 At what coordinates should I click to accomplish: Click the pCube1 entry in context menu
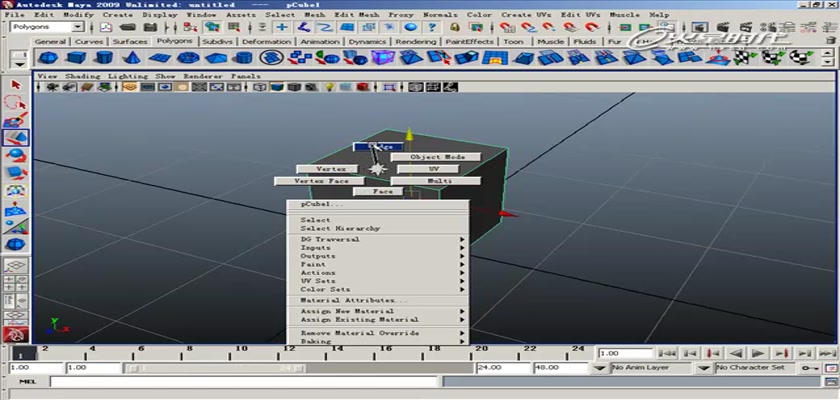(x=378, y=204)
